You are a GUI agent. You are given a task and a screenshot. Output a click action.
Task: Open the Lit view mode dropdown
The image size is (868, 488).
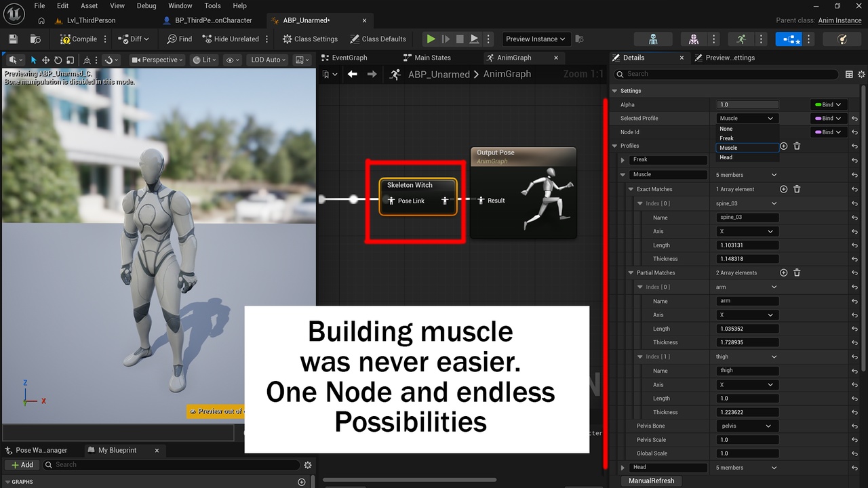click(x=205, y=60)
